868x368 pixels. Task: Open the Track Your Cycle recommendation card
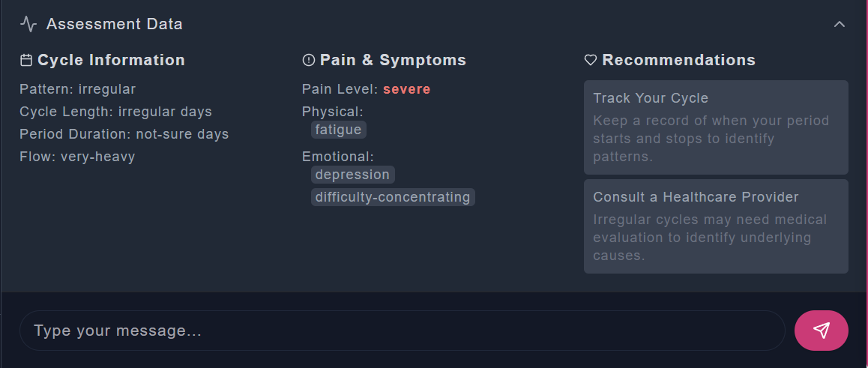[716, 127]
